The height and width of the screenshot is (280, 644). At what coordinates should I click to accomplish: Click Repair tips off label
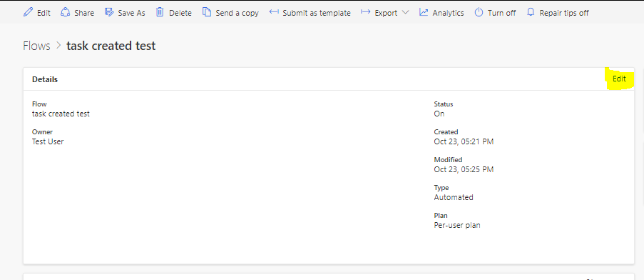coord(564,13)
